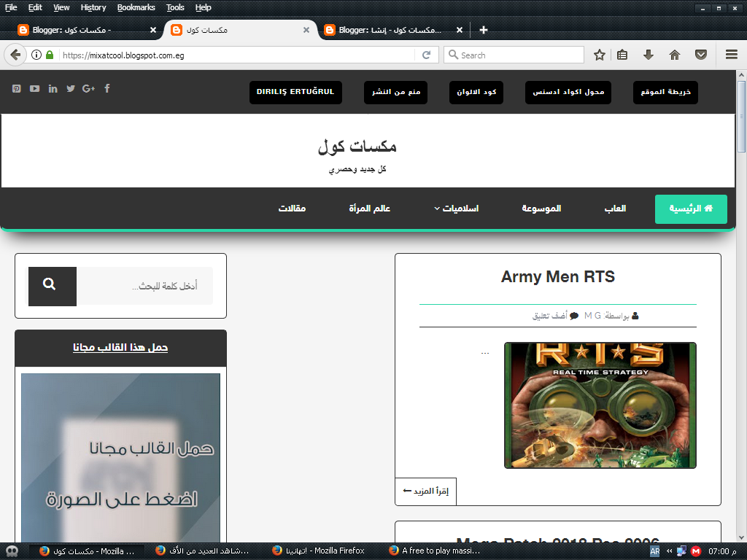Click the magnifier icon in the browser search box
Screen dimensions: 747x560
tap(453, 55)
